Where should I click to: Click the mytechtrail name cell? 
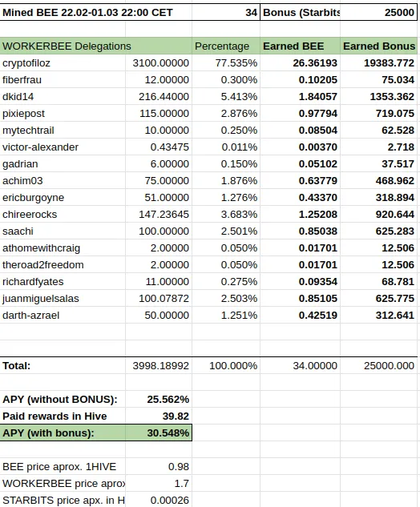[x=63, y=130]
